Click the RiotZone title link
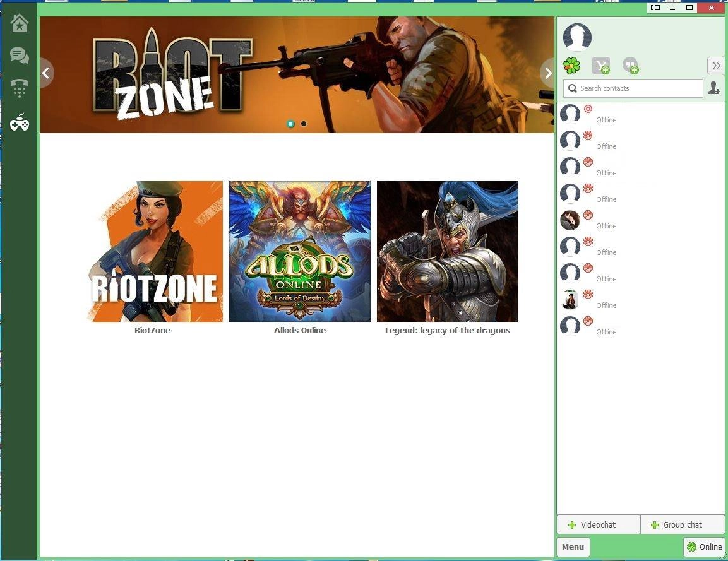 click(x=153, y=331)
